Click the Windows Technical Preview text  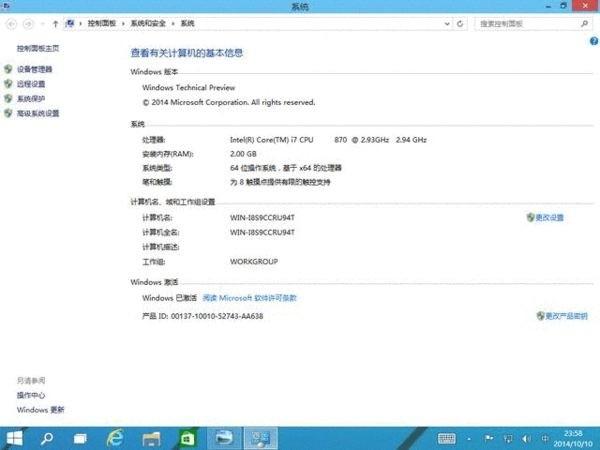(x=189, y=88)
